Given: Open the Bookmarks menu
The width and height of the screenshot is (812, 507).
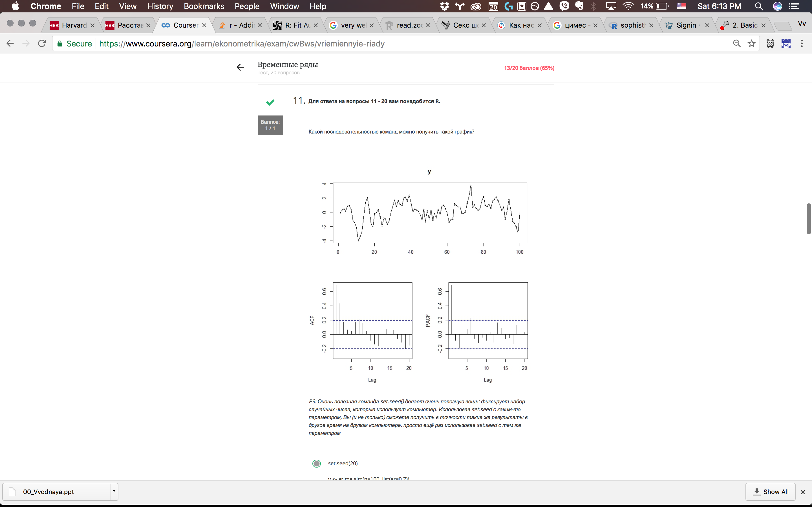Looking at the screenshot, I should 204,6.
